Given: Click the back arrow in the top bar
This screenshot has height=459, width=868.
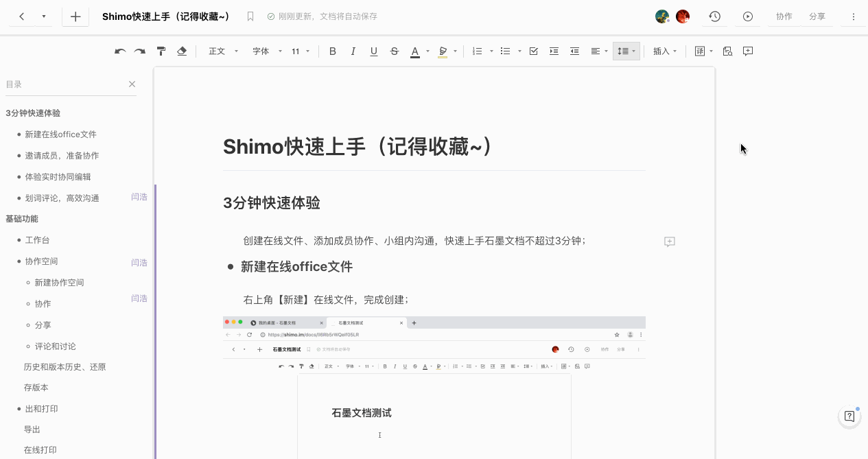Looking at the screenshot, I should [x=22, y=16].
